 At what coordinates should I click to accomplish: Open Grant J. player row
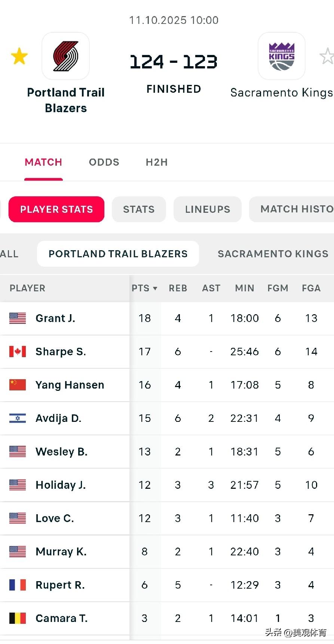pyautogui.click(x=55, y=318)
